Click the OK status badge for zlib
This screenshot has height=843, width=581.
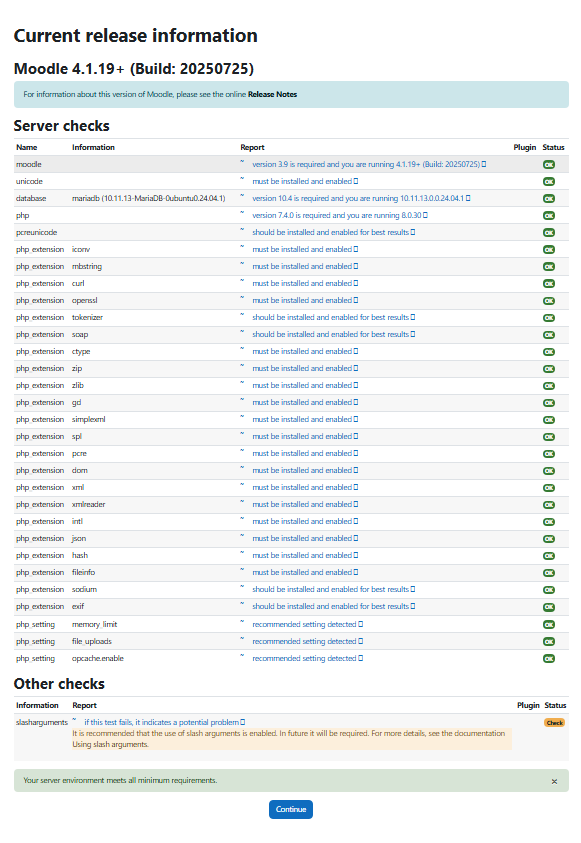(x=549, y=386)
